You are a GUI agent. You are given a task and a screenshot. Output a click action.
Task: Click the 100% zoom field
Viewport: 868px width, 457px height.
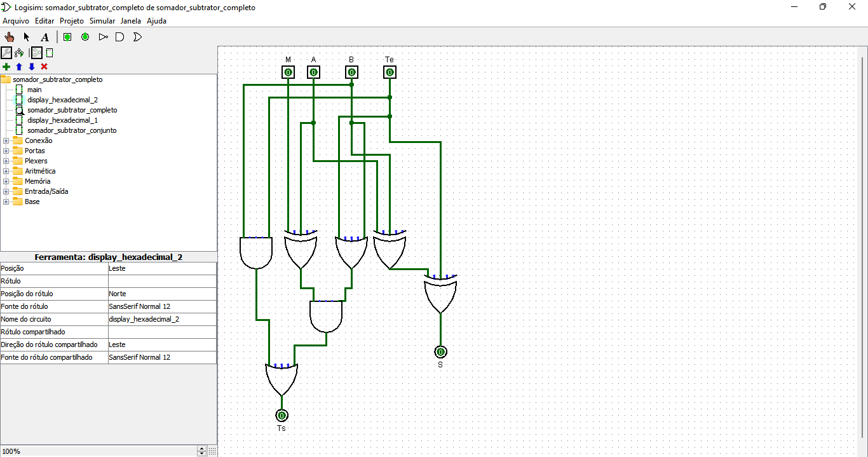click(x=99, y=451)
